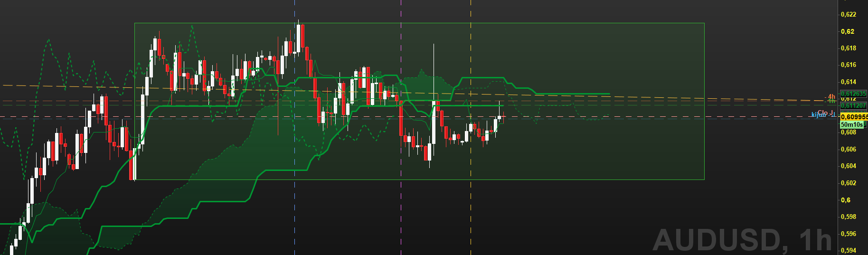Image resolution: width=868 pixels, height=255 pixels.
Task: Click the 0,62 price axis label
Action: pos(848,31)
